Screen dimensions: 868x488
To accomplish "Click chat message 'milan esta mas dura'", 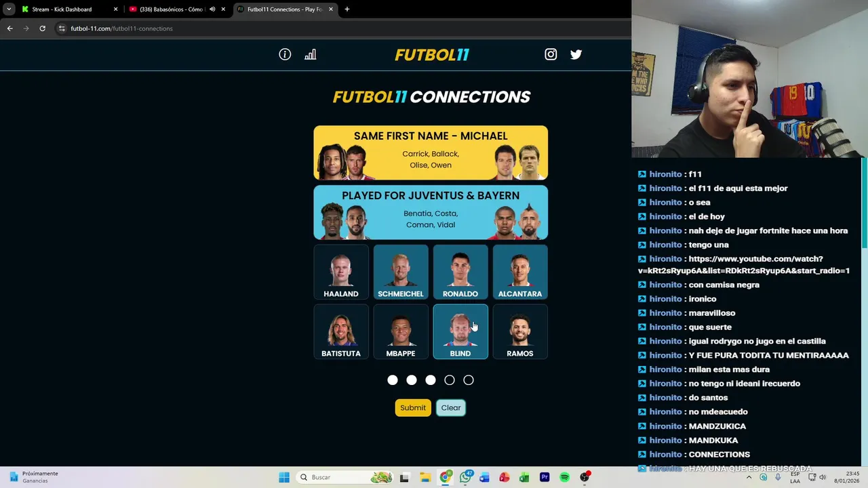I will coord(730,369).
